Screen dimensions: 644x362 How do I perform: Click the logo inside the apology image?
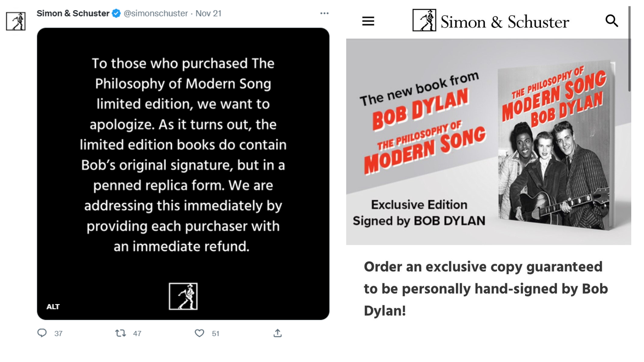[x=183, y=296]
